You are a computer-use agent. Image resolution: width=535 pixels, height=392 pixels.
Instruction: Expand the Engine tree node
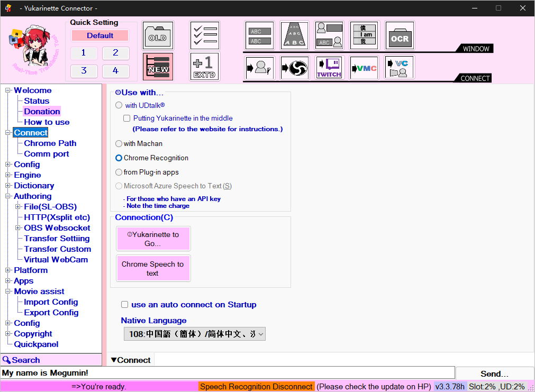pos(8,175)
